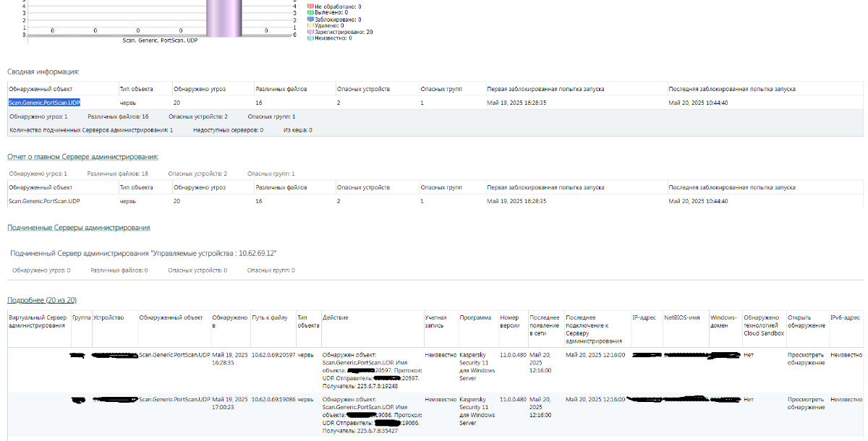
Task: Click the 'Управляемые устройства : 10.62.69.12' subordinate server heading
Action: 143,253
